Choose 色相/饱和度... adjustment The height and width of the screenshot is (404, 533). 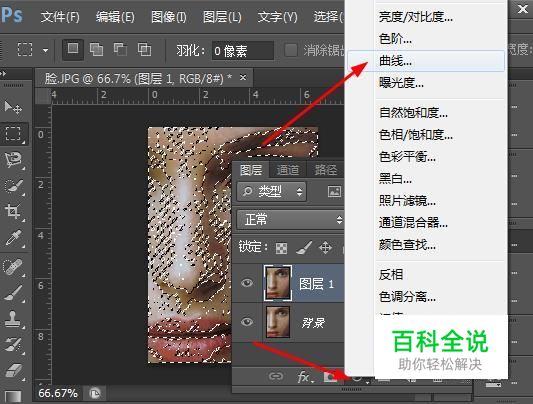pos(416,135)
